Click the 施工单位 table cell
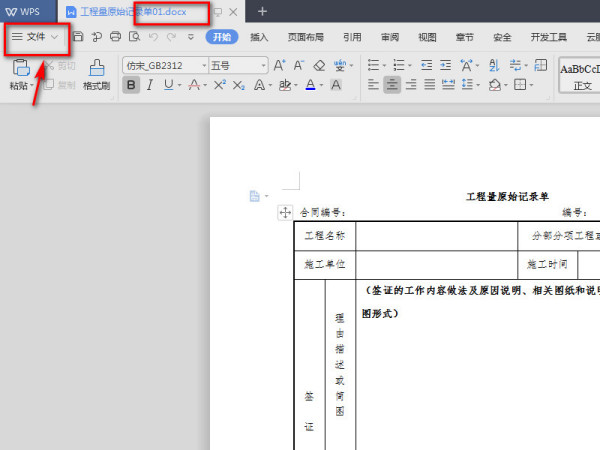The width and height of the screenshot is (600, 450). point(324,264)
